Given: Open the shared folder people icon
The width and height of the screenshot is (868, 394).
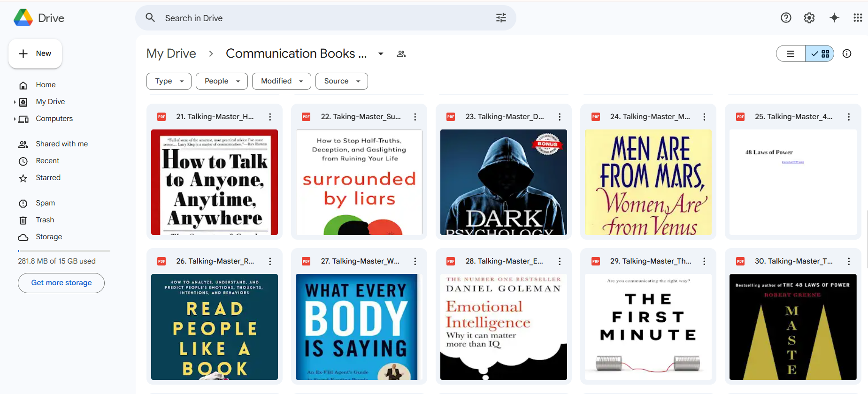Looking at the screenshot, I should [401, 54].
